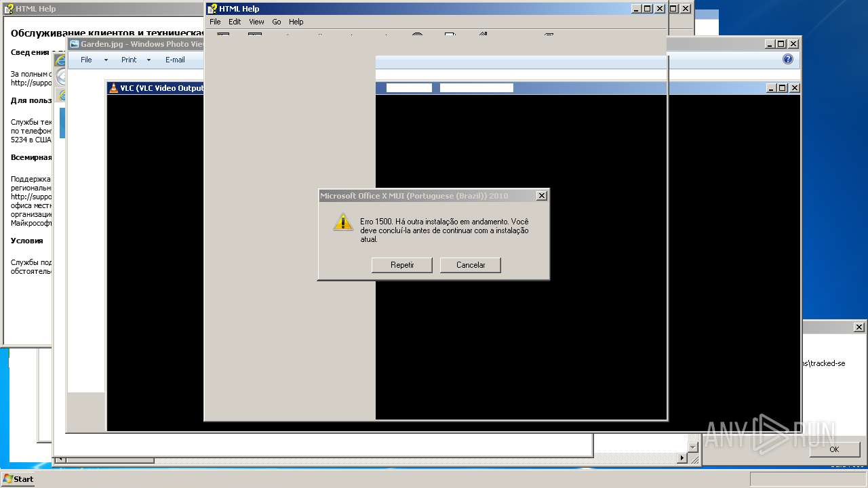The width and height of the screenshot is (868, 488).
Task: Click VLC cone icon in VLC title bar
Action: (x=113, y=88)
